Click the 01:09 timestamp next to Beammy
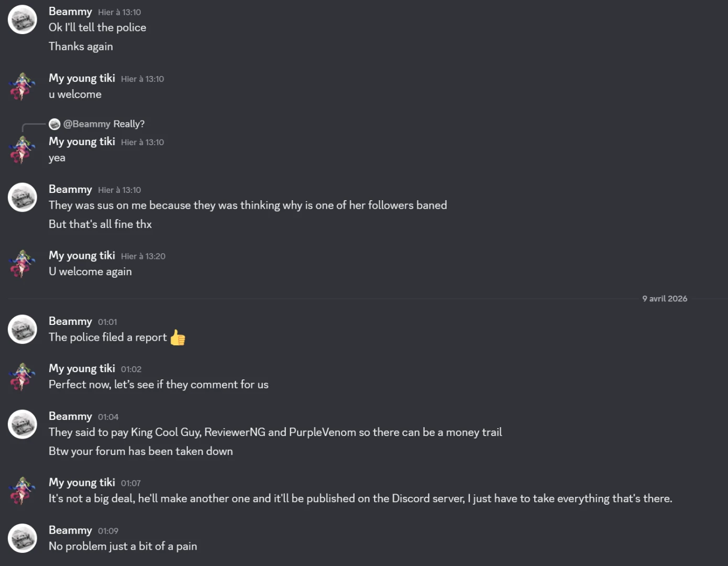 108,531
